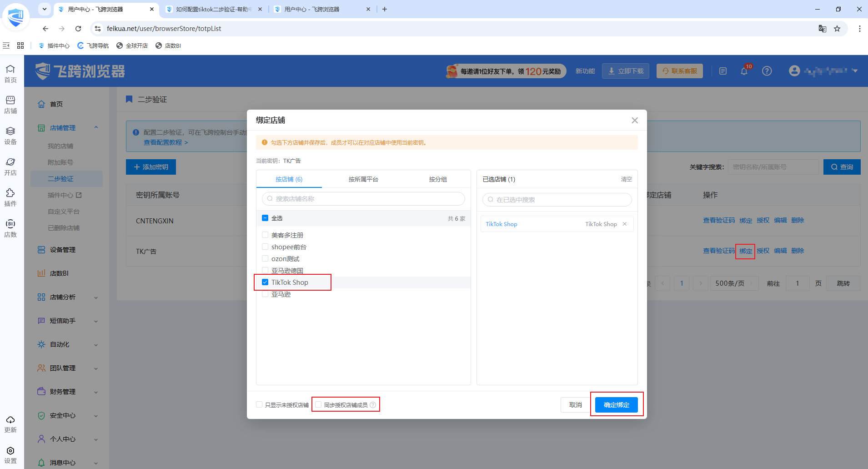868x469 pixels.
Task: Enable 只显示未授权店铺 checkbox
Action: 259,404
